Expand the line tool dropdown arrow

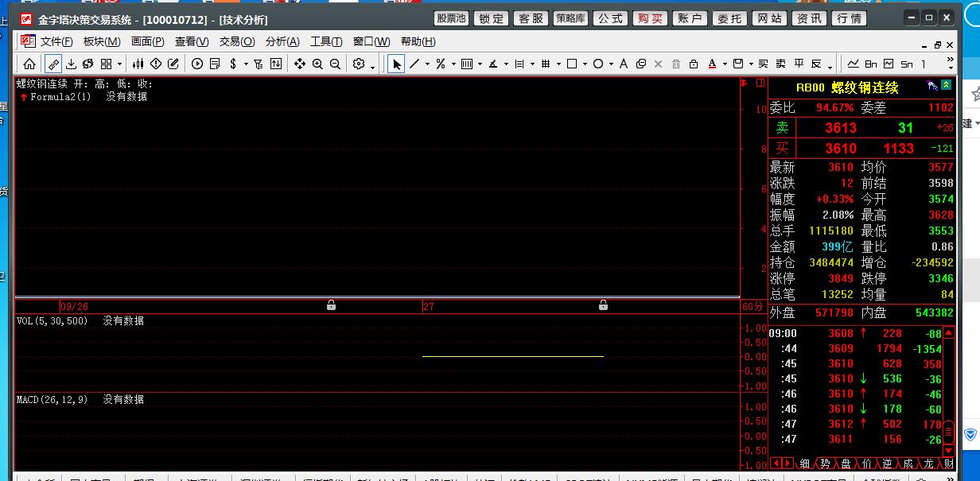tap(427, 64)
